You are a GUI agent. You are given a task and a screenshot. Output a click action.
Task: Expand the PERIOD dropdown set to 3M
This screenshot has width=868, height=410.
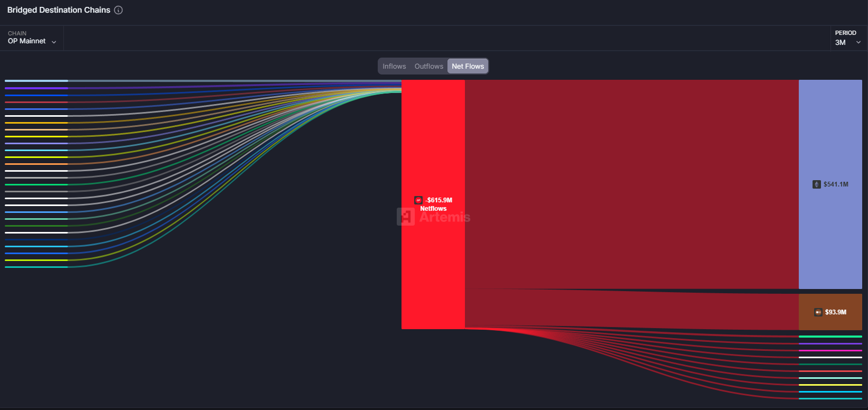click(x=847, y=38)
